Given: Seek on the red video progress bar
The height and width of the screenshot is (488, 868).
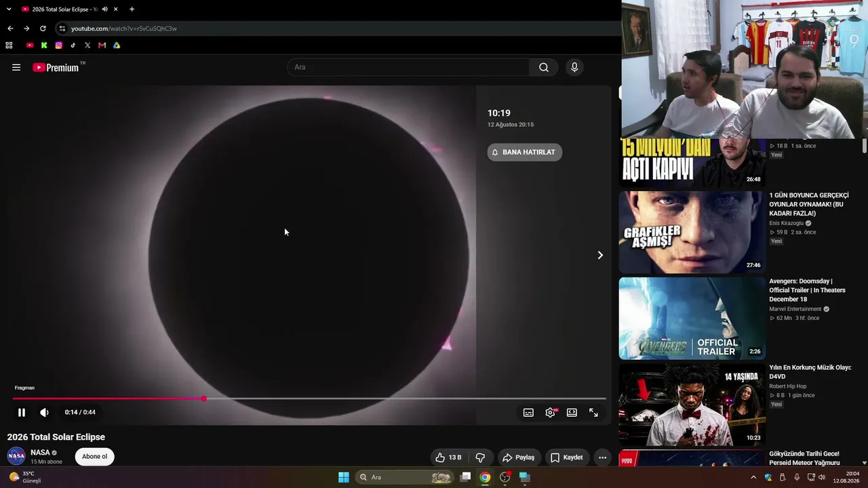Looking at the screenshot, I should [309, 399].
